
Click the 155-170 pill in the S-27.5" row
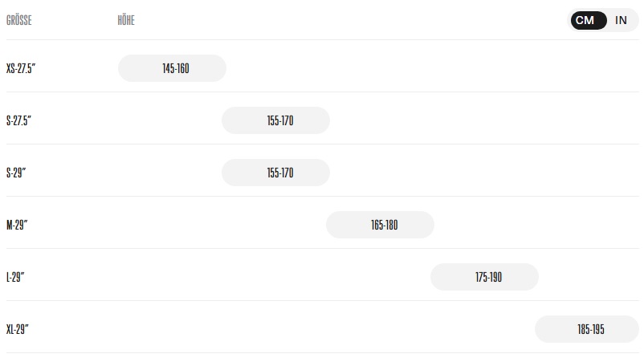pos(275,120)
